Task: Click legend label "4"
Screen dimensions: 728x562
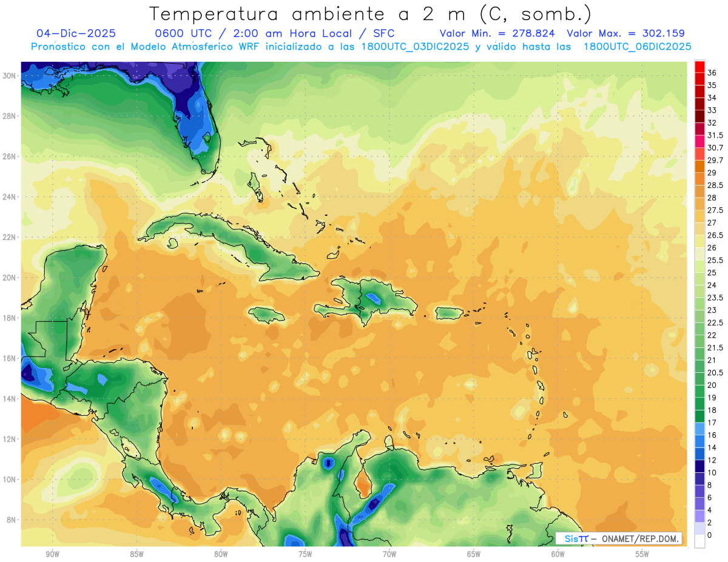Action: tap(710, 510)
